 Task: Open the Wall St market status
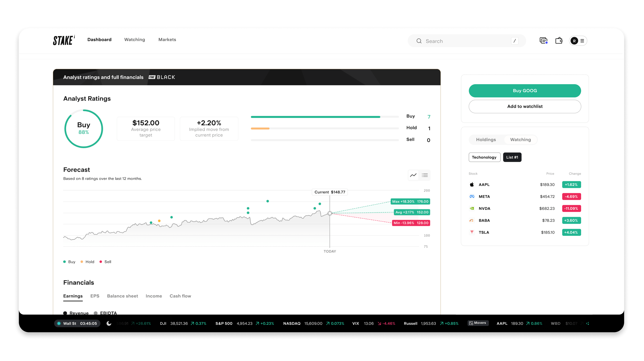tap(77, 323)
